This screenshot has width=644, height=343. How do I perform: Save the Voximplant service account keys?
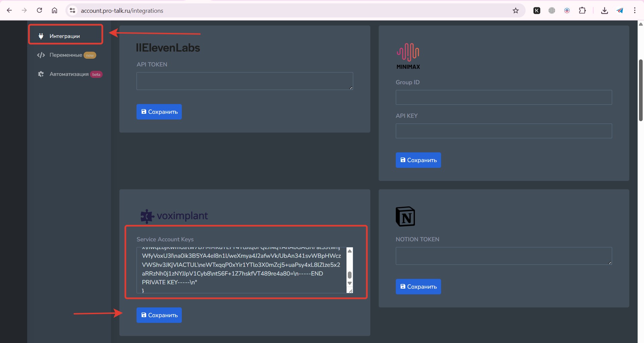pyautogui.click(x=159, y=315)
